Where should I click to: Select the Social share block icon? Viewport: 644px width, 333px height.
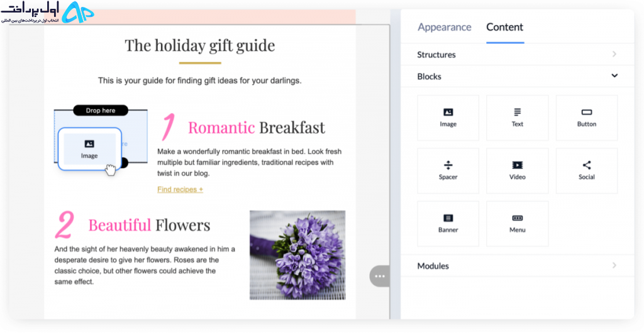point(587,165)
